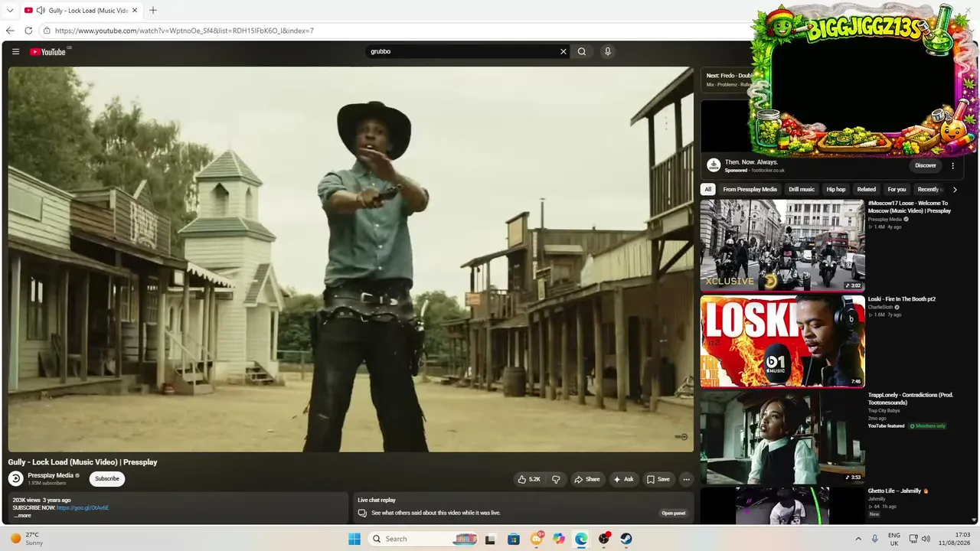The width and height of the screenshot is (980, 551).
Task: Follow the goo.gl subscribe link
Action: [83, 508]
